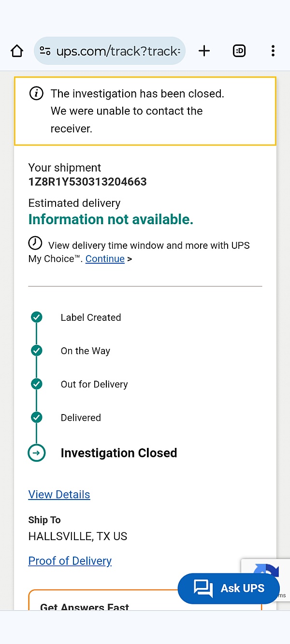Open the Proof of Delivery link

click(x=70, y=560)
